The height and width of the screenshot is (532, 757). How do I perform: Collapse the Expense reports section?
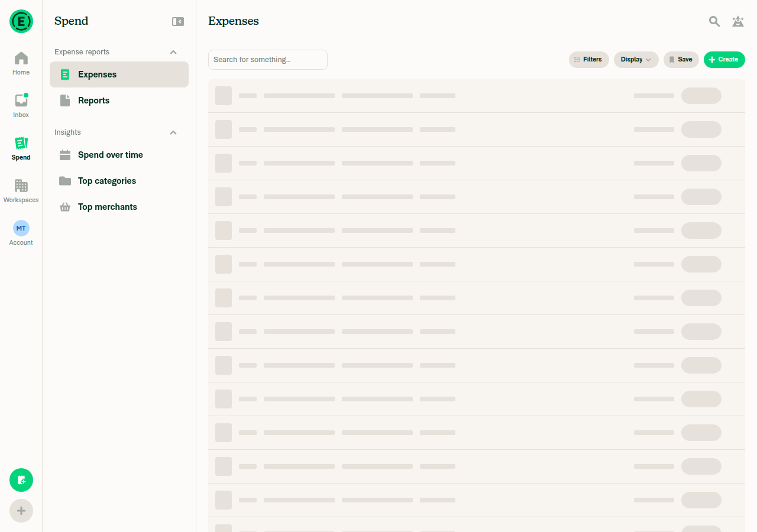coord(173,52)
